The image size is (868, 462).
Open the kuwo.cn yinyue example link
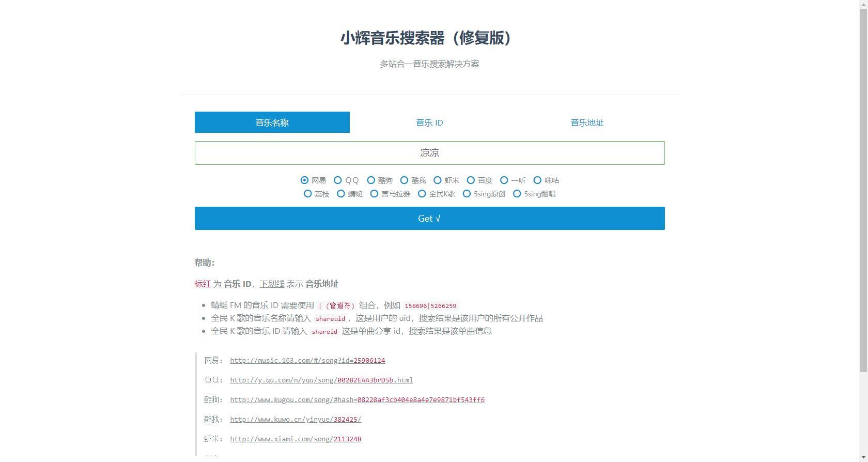point(296,420)
